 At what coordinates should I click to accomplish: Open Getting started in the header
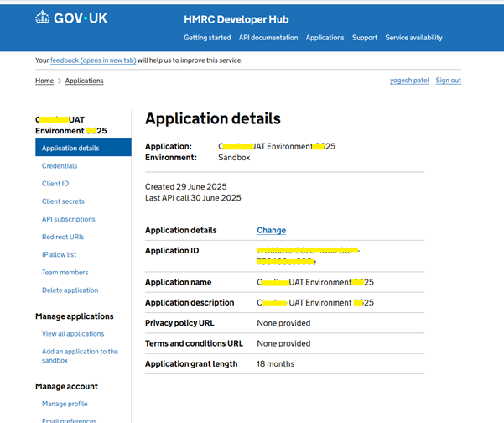point(207,38)
